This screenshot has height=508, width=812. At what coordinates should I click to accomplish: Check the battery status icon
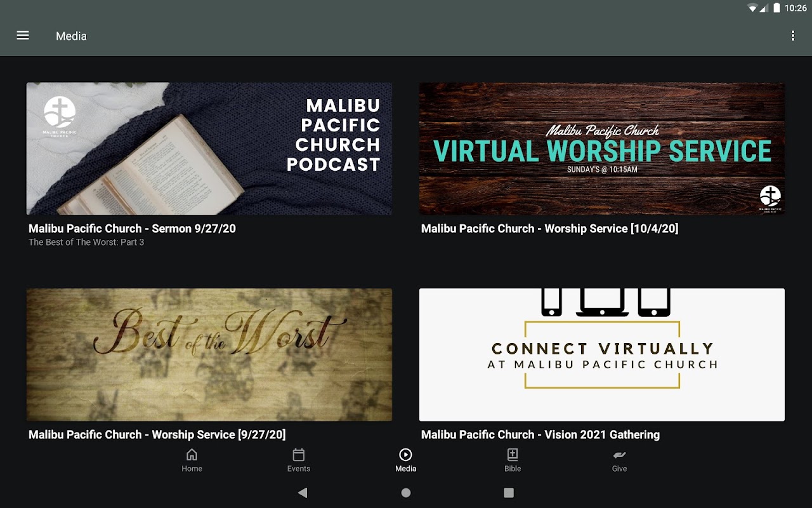tap(777, 8)
